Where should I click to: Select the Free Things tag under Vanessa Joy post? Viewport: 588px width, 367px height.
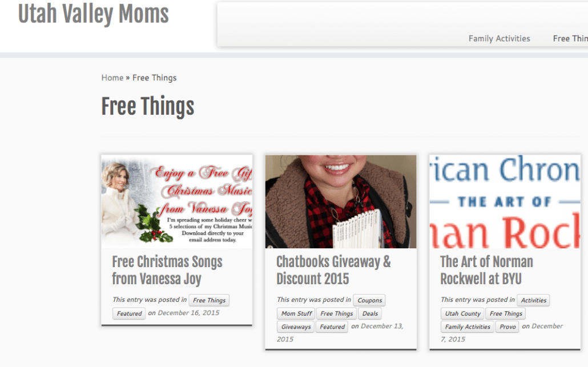(210, 300)
